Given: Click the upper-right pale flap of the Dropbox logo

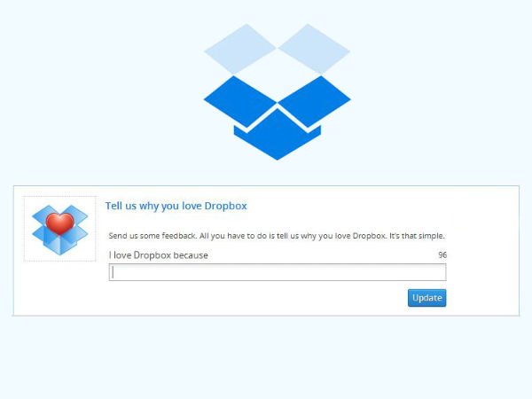Looking at the screenshot, I should (315, 49).
